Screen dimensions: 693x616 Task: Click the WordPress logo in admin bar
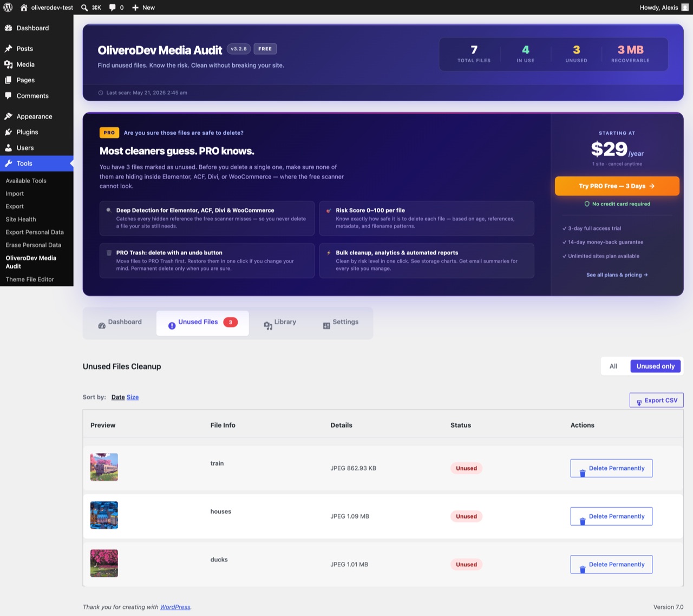(x=8, y=8)
